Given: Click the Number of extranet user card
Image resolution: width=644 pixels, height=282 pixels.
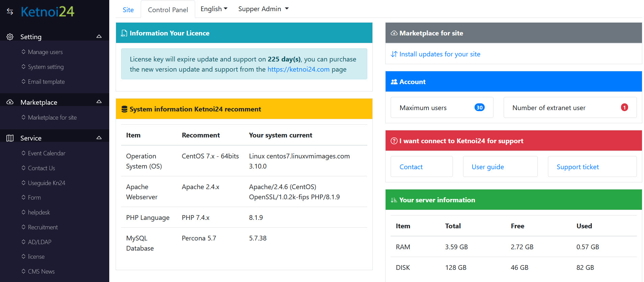Looking at the screenshot, I should (x=570, y=107).
